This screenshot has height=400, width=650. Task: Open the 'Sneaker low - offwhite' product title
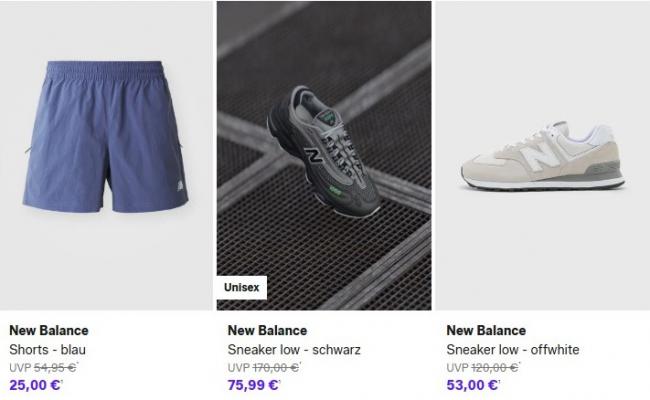tap(512, 350)
